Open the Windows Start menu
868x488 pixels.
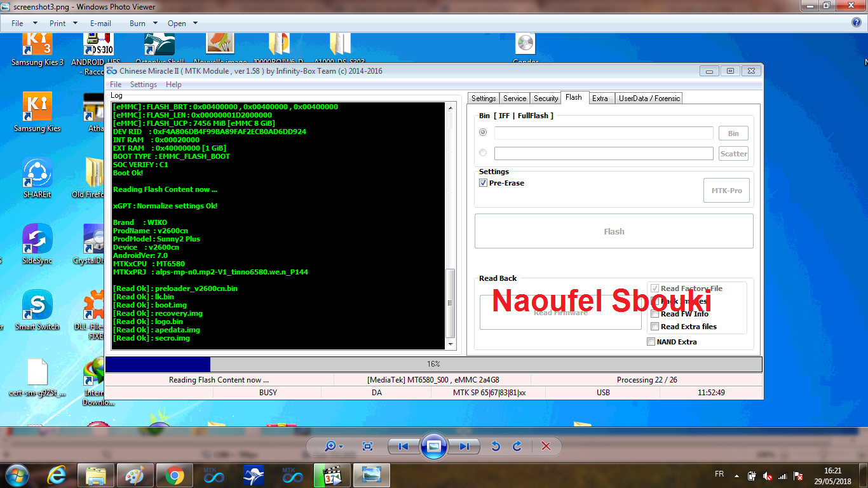pos(17,475)
